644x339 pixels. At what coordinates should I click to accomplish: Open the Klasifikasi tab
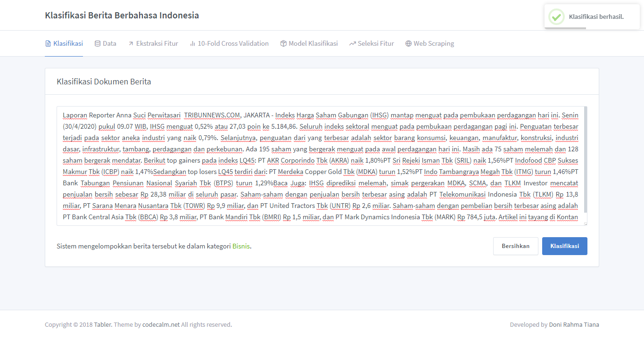[x=64, y=43]
